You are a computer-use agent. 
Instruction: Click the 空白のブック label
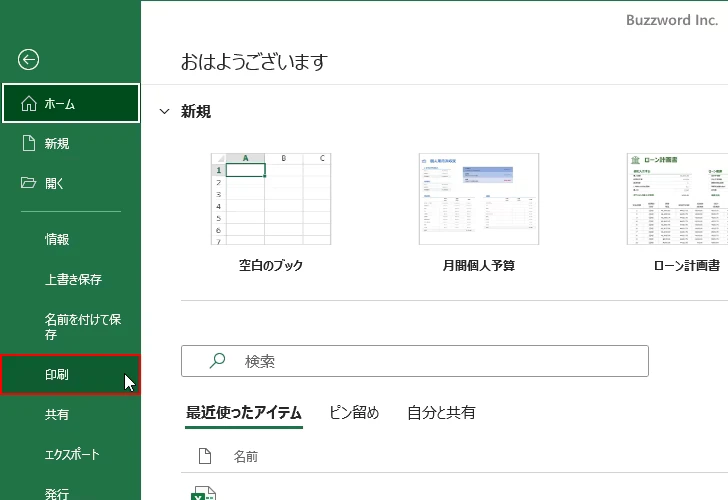(271, 265)
